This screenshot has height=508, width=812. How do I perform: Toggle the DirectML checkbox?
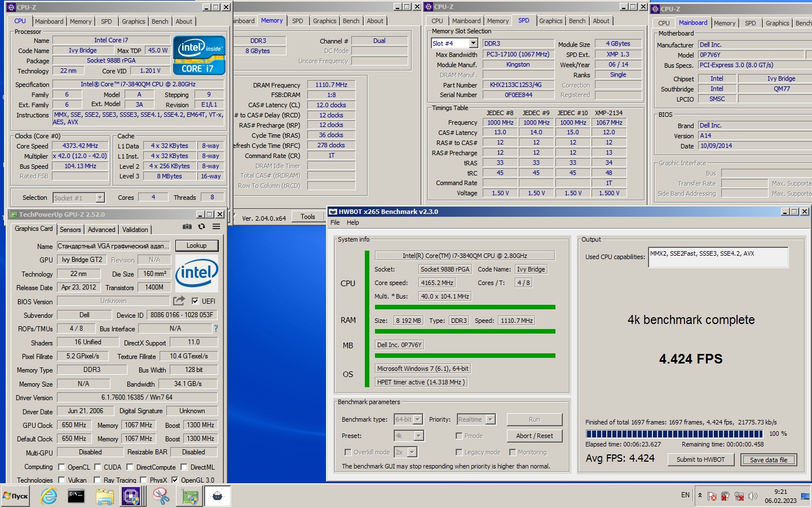coord(184,467)
